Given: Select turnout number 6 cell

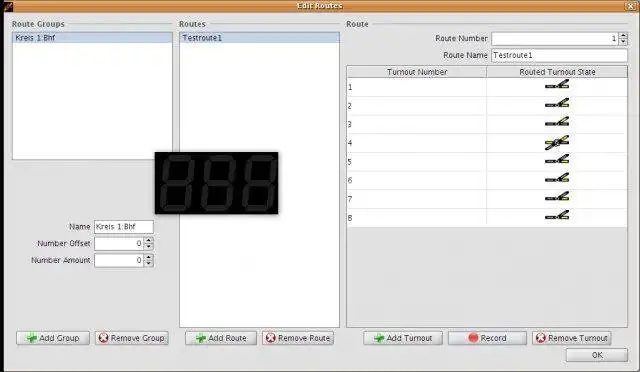Looking at the screenshot, I should pyautogui.click(x=417, y=180).
